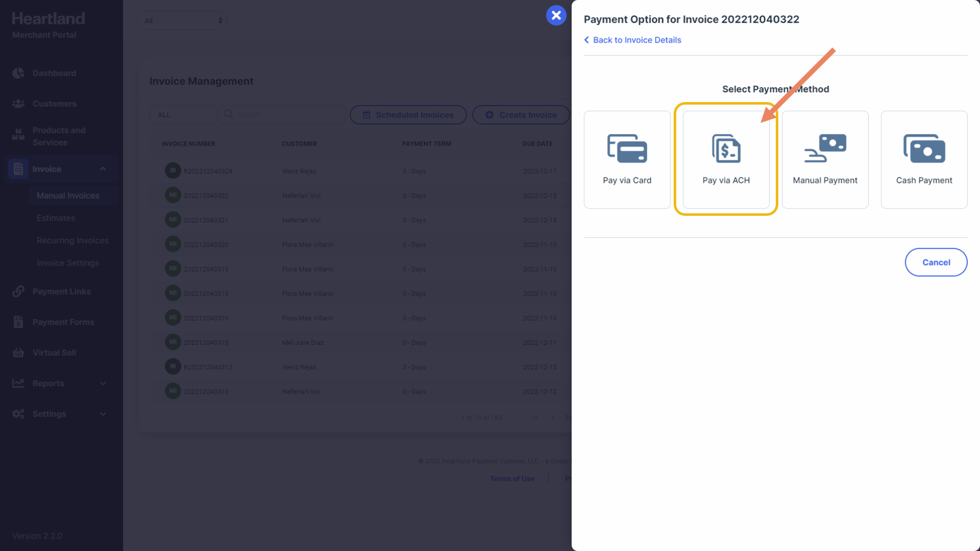Click the Virtual Sell basket icon
980x551 pixels.
pos(18,353)
